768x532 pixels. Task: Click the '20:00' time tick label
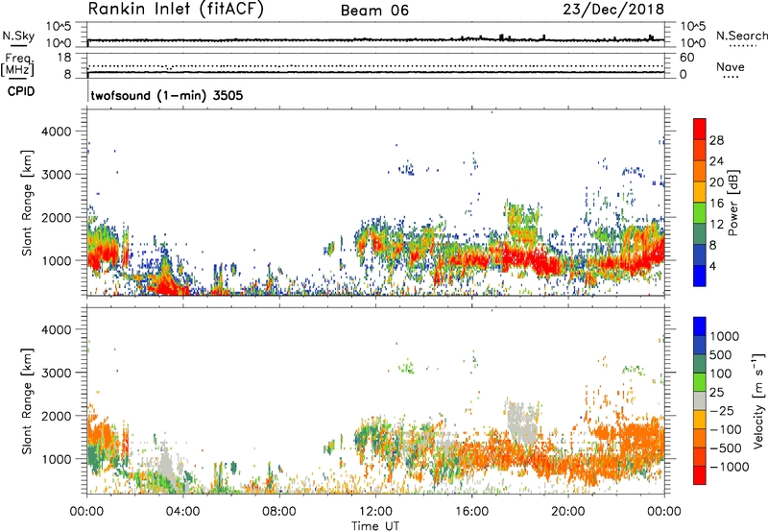coord(567,512)
